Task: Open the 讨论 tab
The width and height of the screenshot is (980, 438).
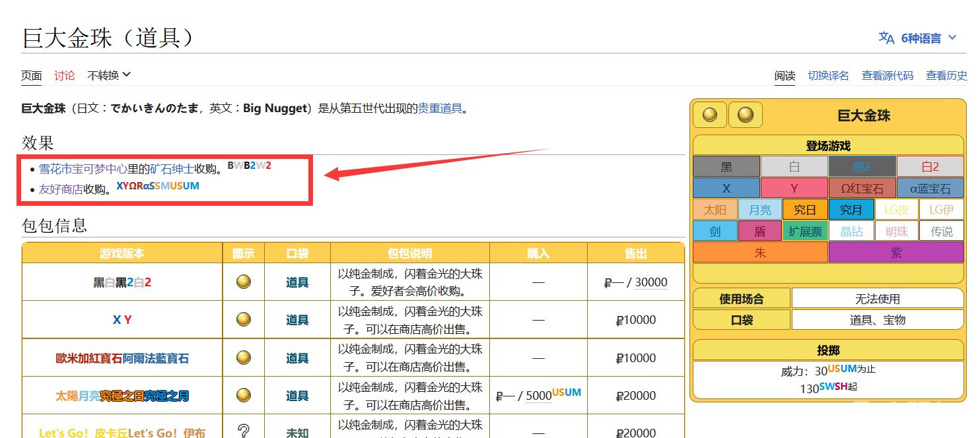Action: click(x=65, y=75)
